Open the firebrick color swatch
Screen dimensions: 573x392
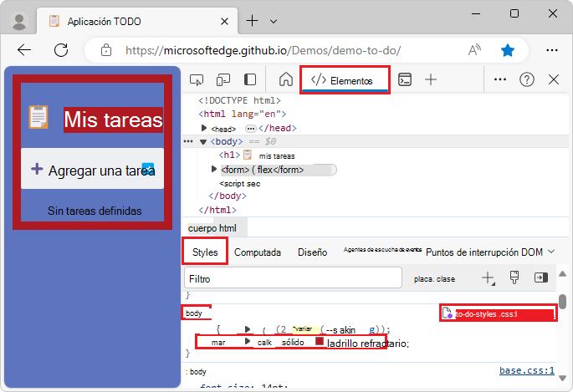click(320, 341)
